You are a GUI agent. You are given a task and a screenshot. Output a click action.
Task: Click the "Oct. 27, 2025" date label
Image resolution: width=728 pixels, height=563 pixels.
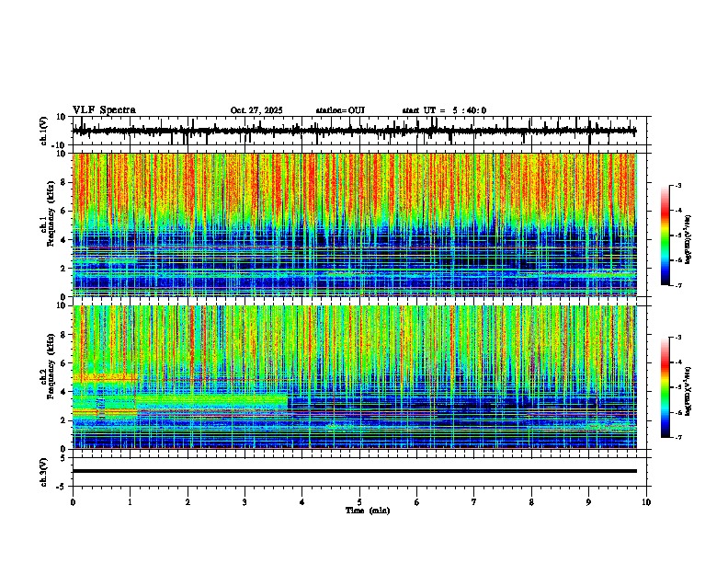tap(256, 110)
